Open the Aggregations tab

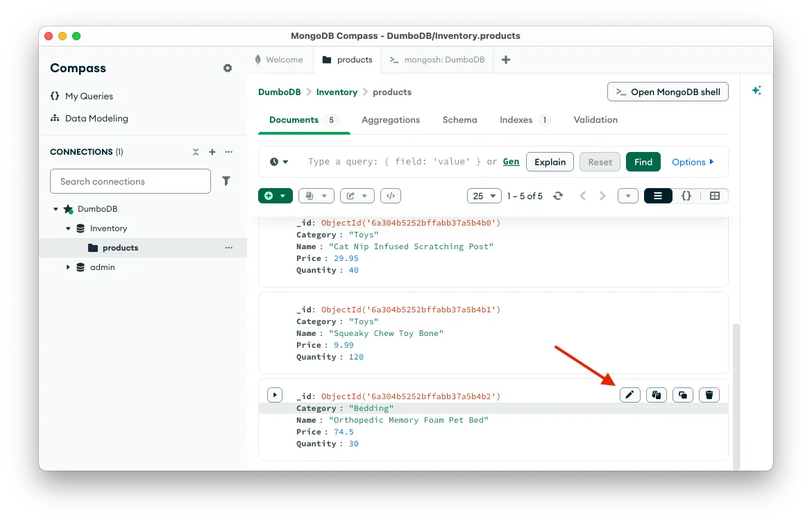pyautogui.click(x=391, y=119)
